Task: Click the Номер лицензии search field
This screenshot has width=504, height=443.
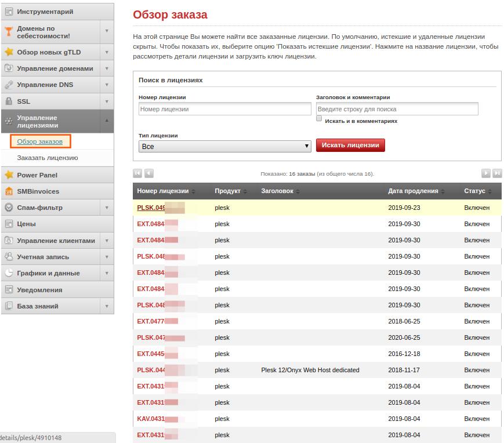Action: click(x=225, y=109)
